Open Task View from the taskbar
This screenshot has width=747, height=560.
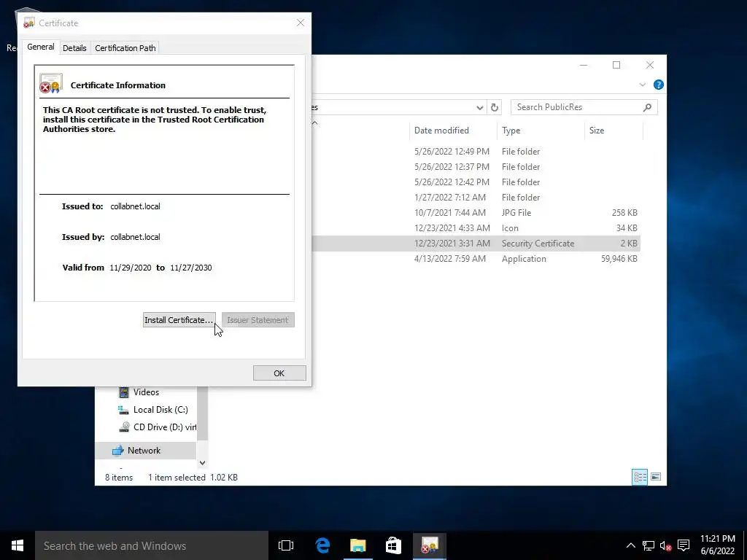pyautogui.click(x=286, y=545)
